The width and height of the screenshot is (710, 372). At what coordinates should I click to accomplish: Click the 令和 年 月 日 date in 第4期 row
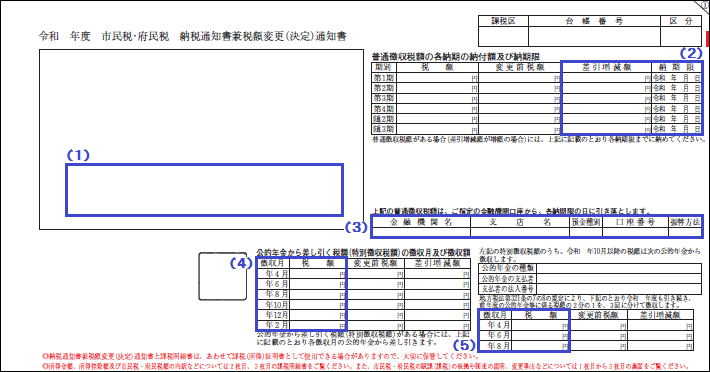pyautogui.click(x=676, y=109)
